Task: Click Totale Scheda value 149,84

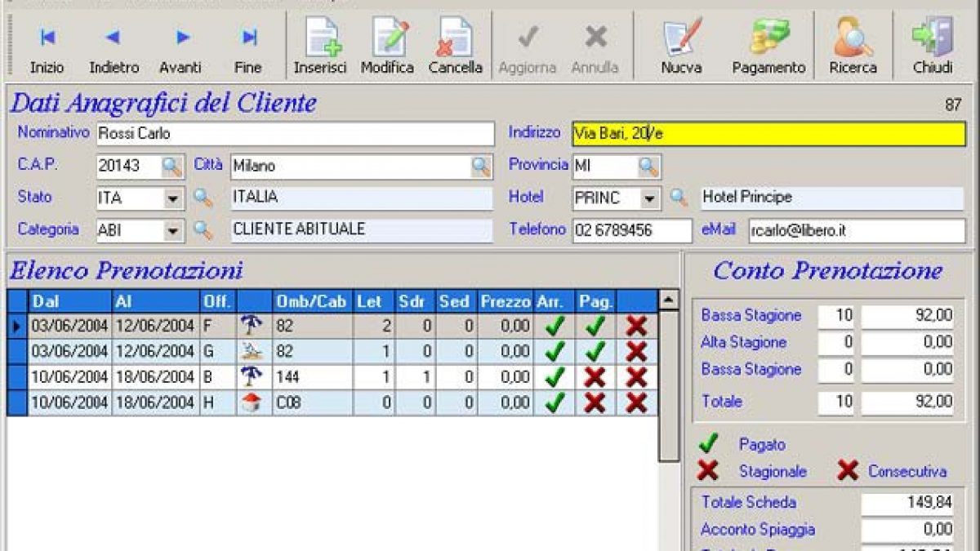Action: click(x=907, y=503)
